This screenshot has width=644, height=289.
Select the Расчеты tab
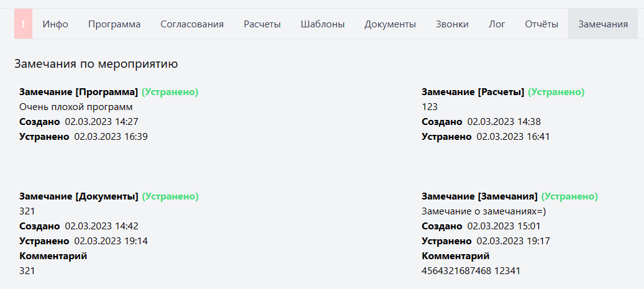(262, 24)
